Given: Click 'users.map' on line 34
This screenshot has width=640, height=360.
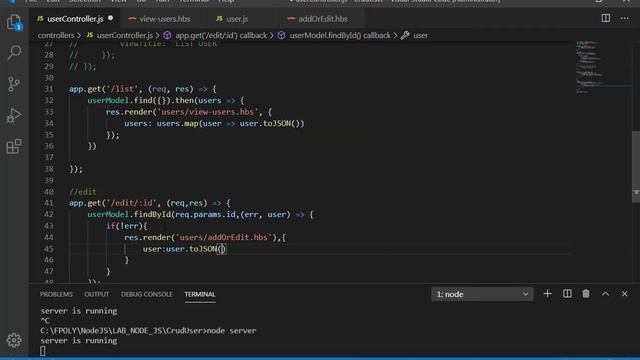Looking at the screenshot, I should click(178, 123).
